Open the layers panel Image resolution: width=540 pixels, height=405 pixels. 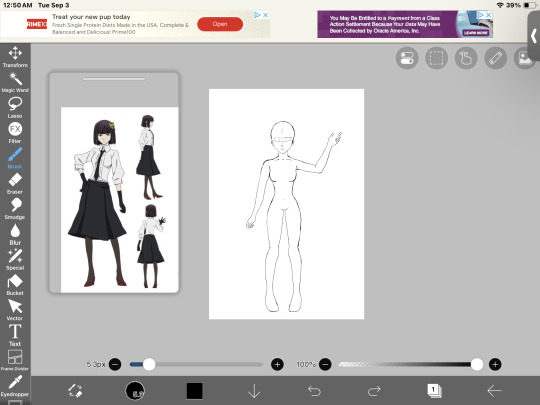pyautogui.click(x=434, y=391)
